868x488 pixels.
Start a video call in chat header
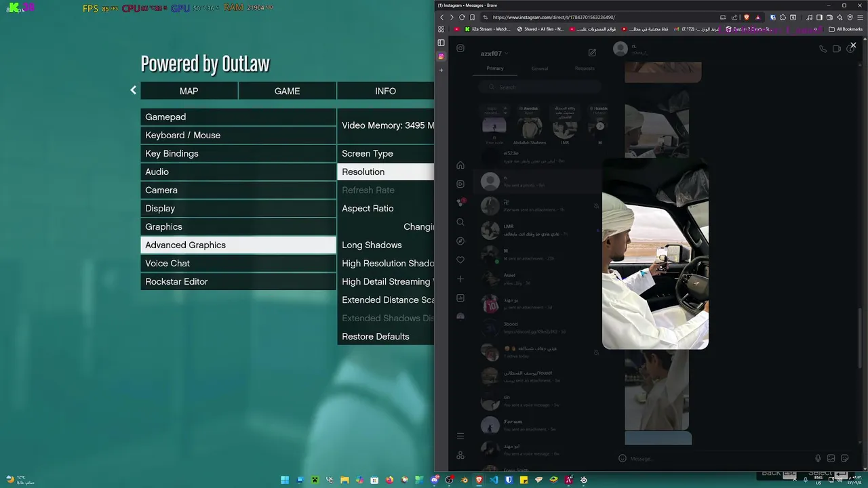click(x=837, y=49)
